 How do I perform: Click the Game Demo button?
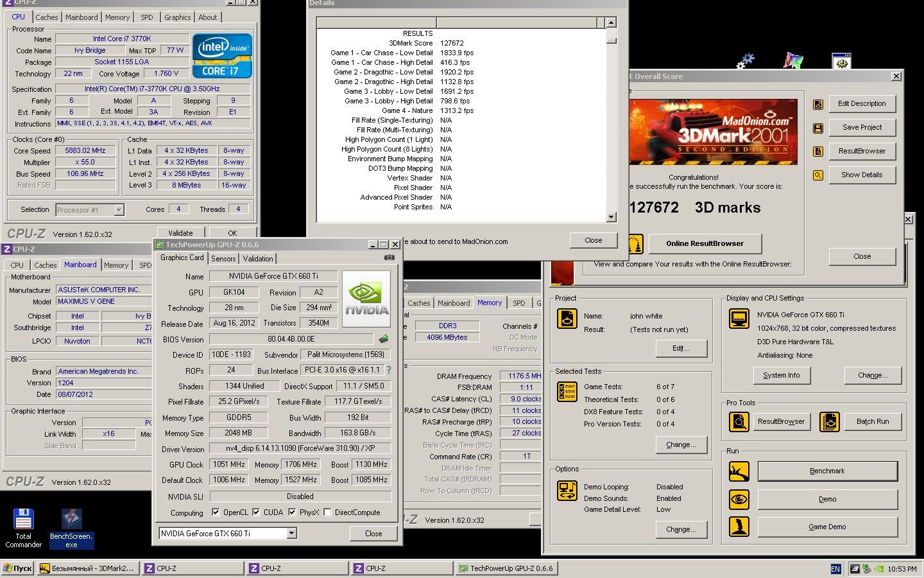tap(827, 527)
